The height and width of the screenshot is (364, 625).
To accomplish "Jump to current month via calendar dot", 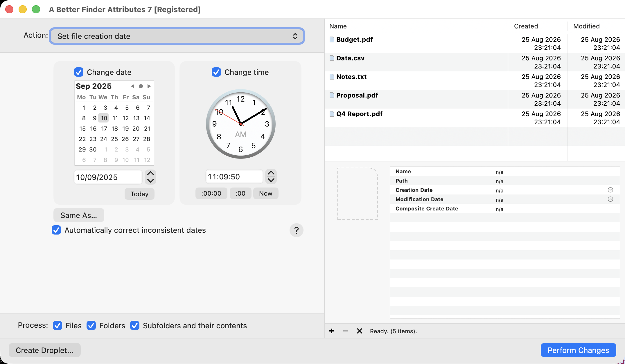I will tap(141, 86).
